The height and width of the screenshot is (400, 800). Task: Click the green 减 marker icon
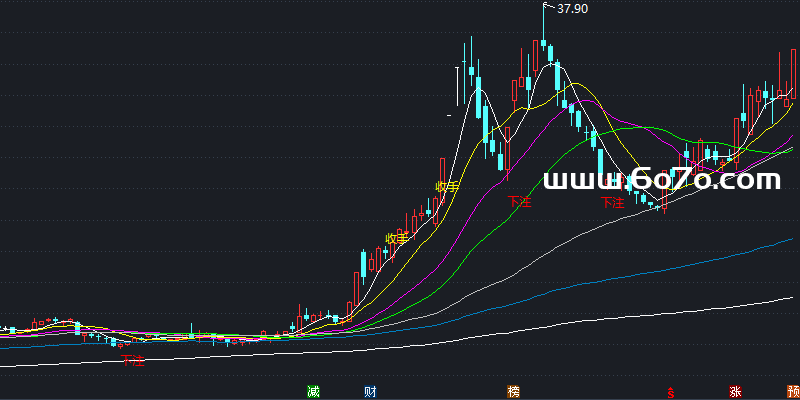[313, 391]
